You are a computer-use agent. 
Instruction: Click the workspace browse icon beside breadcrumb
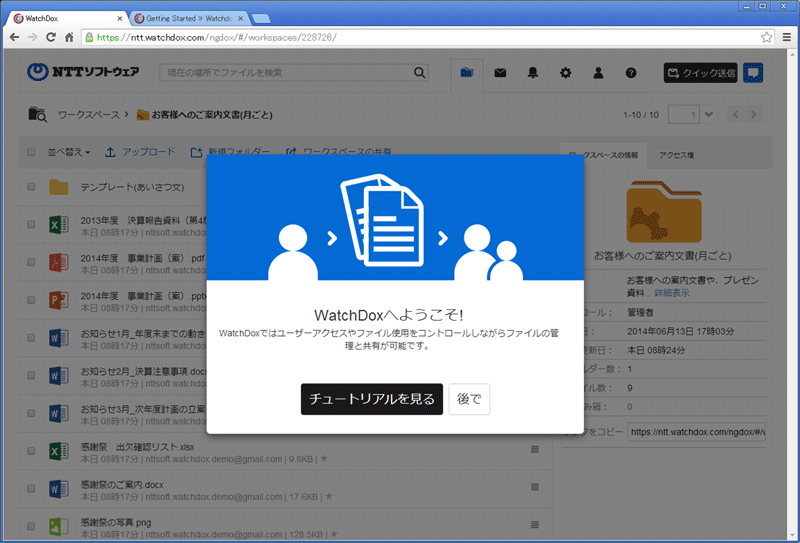pyautogui.click(x=37, y=115)
